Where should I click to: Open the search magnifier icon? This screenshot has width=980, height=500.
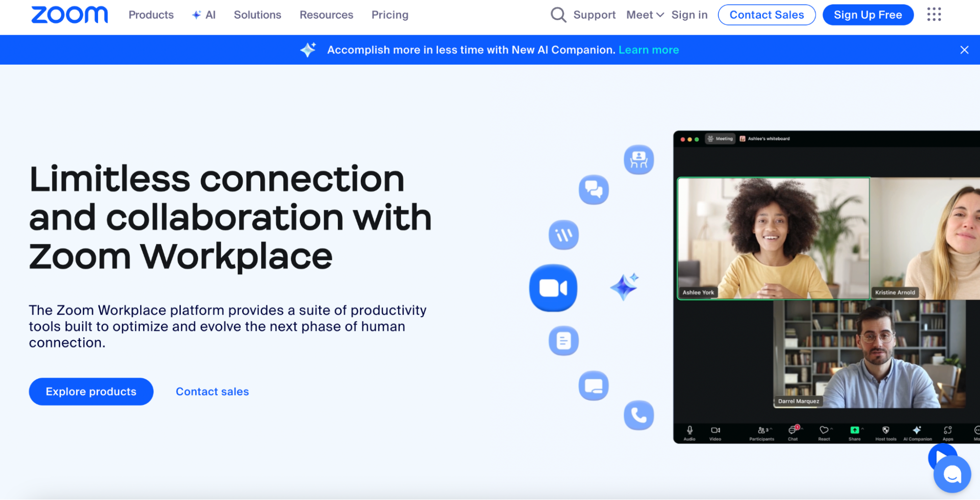pos(558,15)
